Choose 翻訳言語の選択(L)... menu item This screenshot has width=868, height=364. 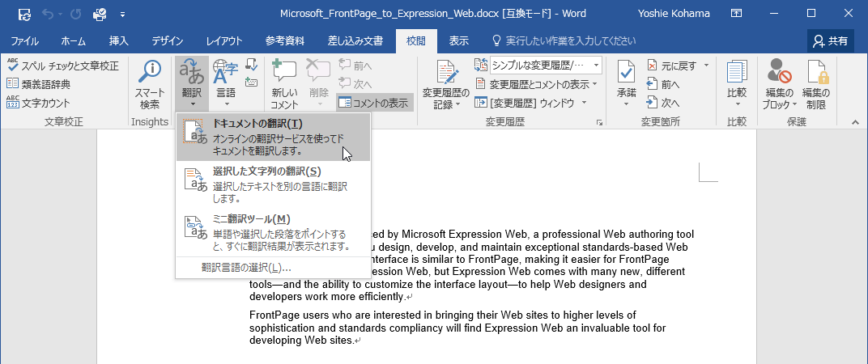coord(273,268)
